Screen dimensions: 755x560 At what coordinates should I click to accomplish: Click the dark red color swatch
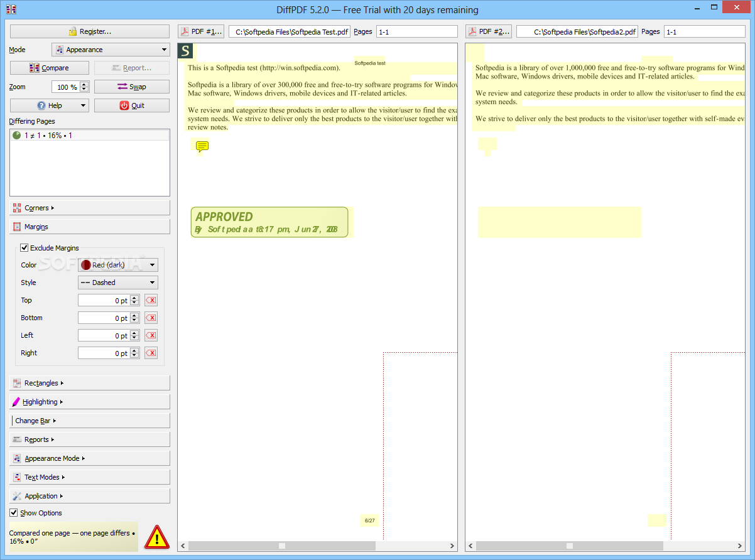86,265
